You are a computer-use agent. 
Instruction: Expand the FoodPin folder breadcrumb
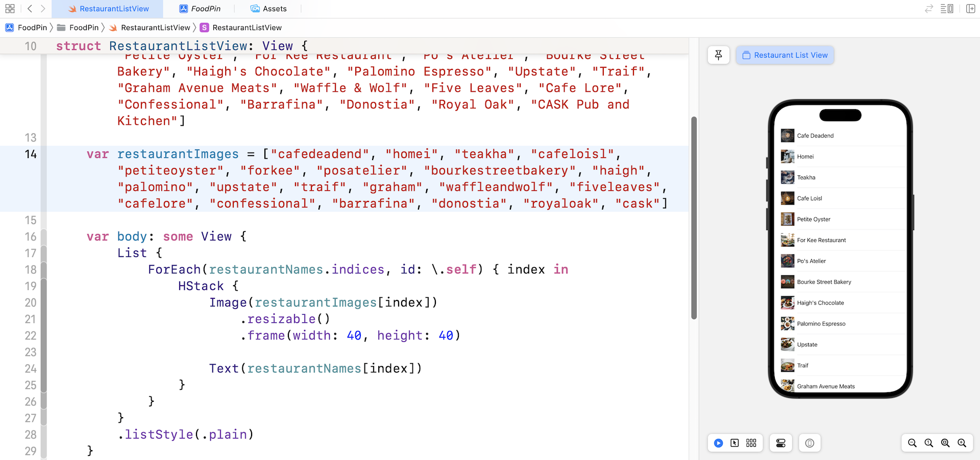coord(79,28)
